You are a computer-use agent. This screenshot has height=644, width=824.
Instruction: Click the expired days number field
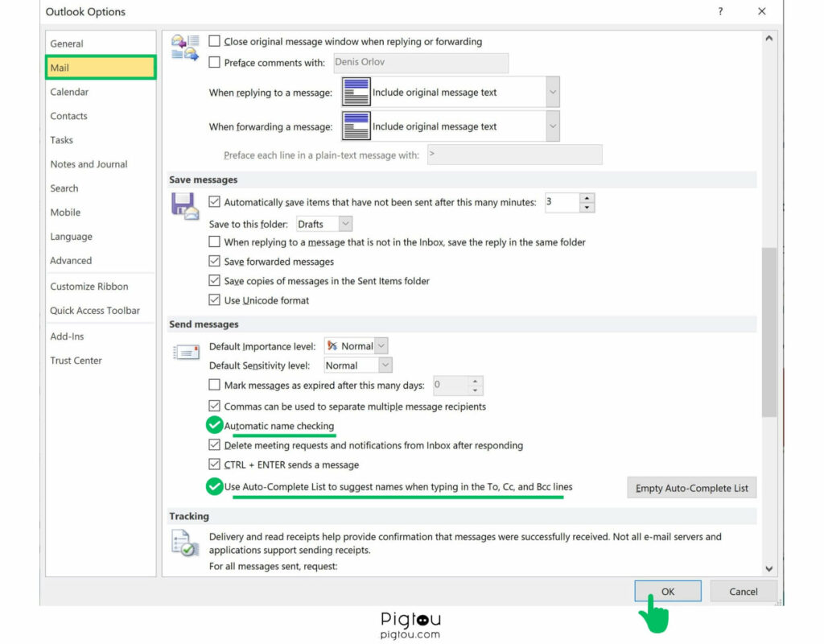pos(451,386)
